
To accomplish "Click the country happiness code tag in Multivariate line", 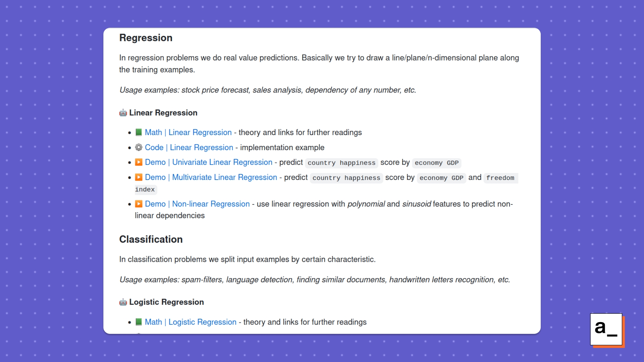I will [x=346, y=178].
